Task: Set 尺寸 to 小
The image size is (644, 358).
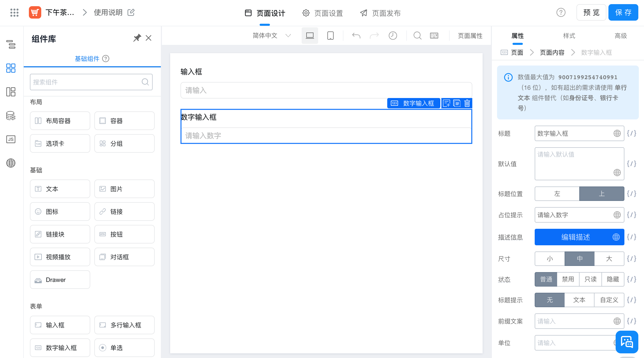Action: coord(550,259)
